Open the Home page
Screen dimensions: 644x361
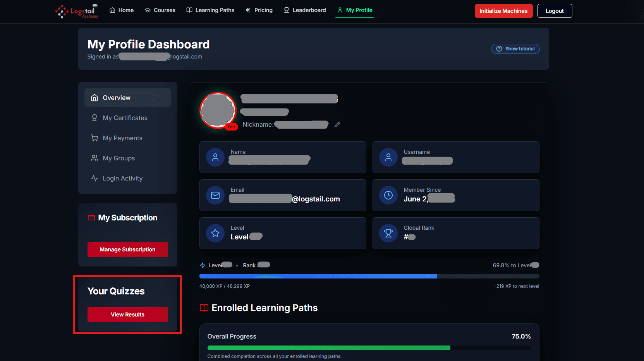click(122, 10)
